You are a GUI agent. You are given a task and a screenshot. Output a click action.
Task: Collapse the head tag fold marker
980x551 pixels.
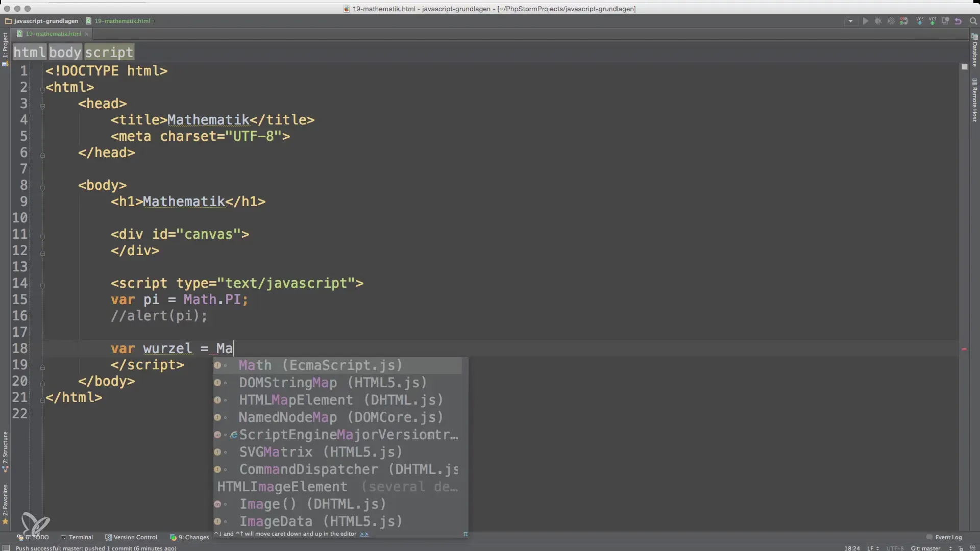tap(42, 106)
